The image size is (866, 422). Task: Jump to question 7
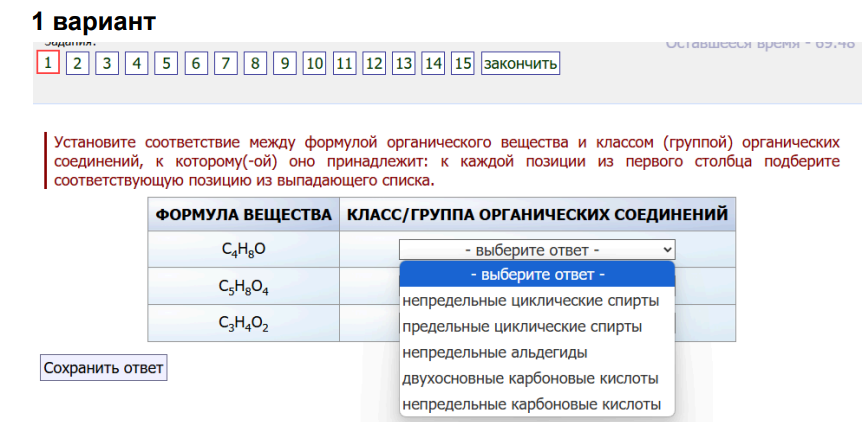click(226, 64)
